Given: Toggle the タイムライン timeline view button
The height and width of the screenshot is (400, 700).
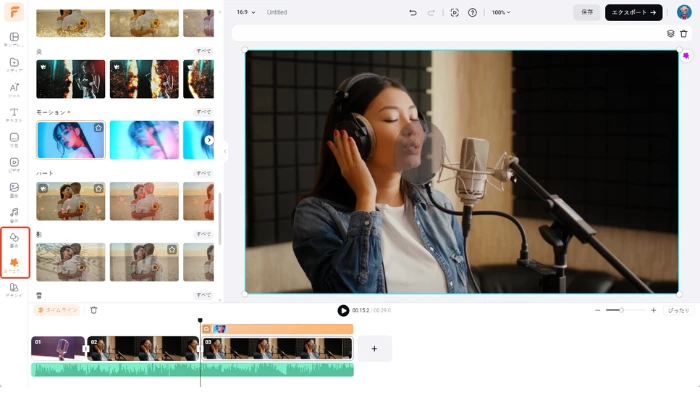Looking at the screenshot, I should 57,310.
